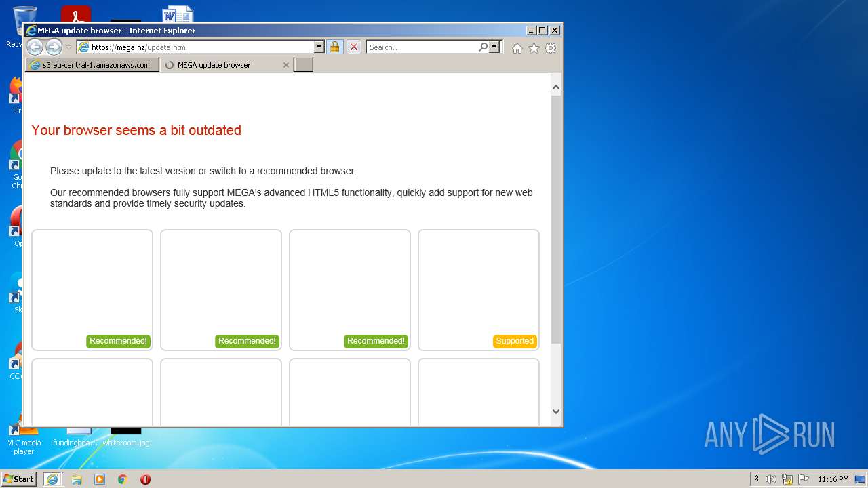This screenshot has height=488, width=868.
Task: Open the Tools gear menu
Action: pos(551,48)
